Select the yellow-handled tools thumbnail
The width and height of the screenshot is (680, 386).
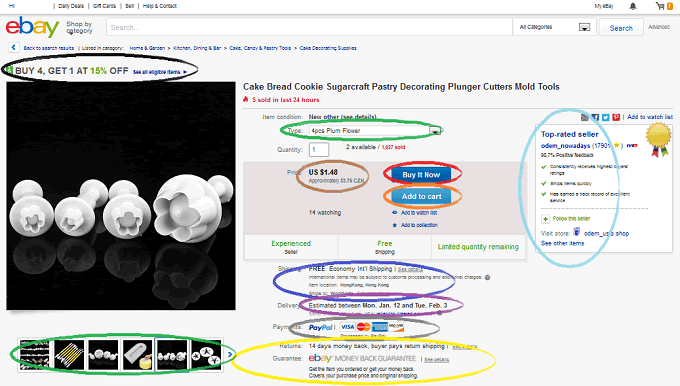click(x=69, y=355)
